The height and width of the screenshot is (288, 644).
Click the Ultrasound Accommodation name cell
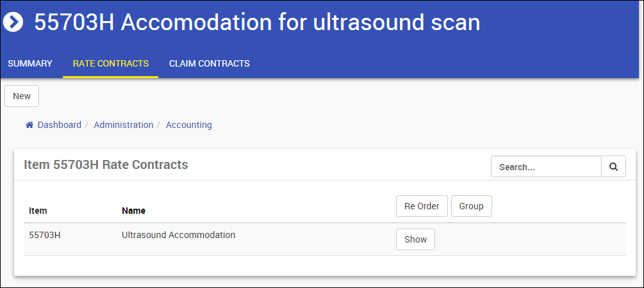tap(178, 235)
